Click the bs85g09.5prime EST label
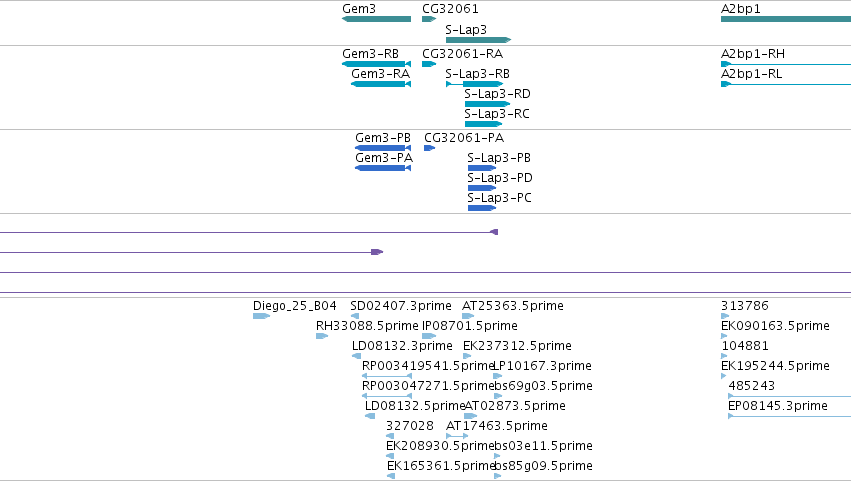Viewport: 851px width, 481px height. pos(543,466)
